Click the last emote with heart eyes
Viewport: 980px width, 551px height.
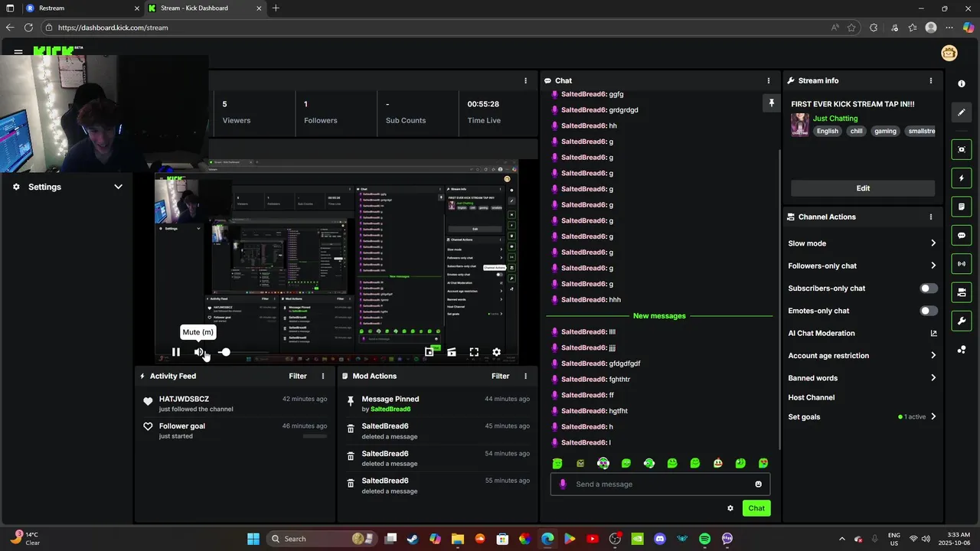(x=763, y=463)
